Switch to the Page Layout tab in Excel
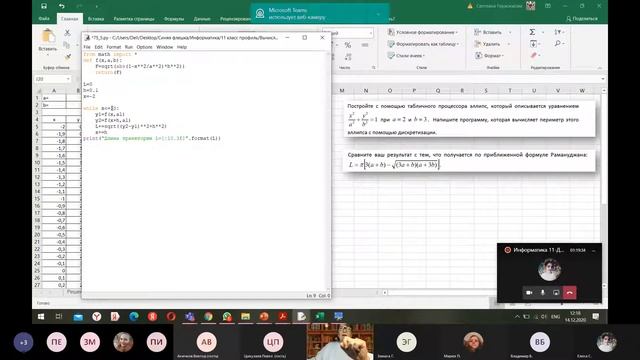The image size is (640, 360). 134,19
